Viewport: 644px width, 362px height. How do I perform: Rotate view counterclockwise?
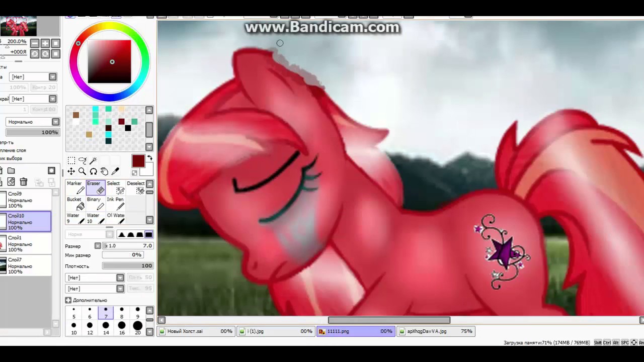coord(35,54)
